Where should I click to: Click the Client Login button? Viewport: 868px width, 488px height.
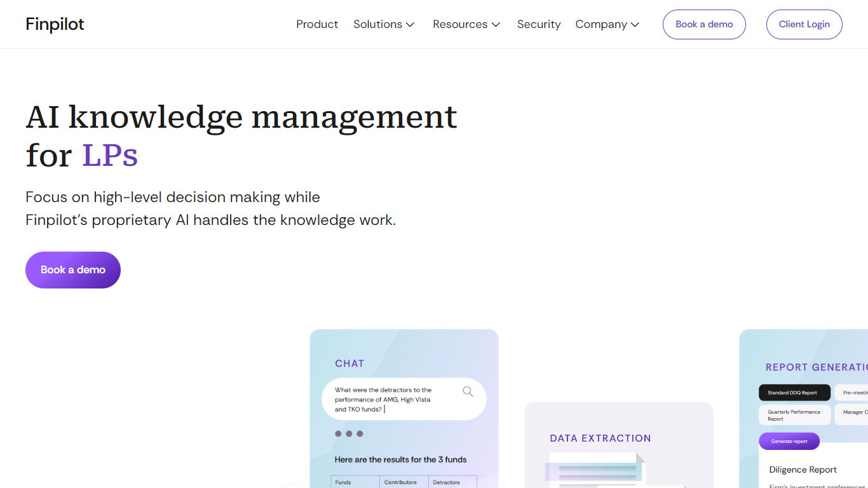click(x=804, y=24)
